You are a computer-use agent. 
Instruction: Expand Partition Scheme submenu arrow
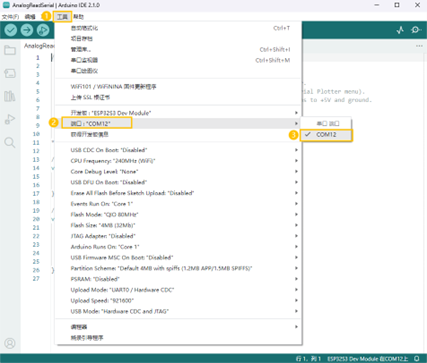coord(296,268)
